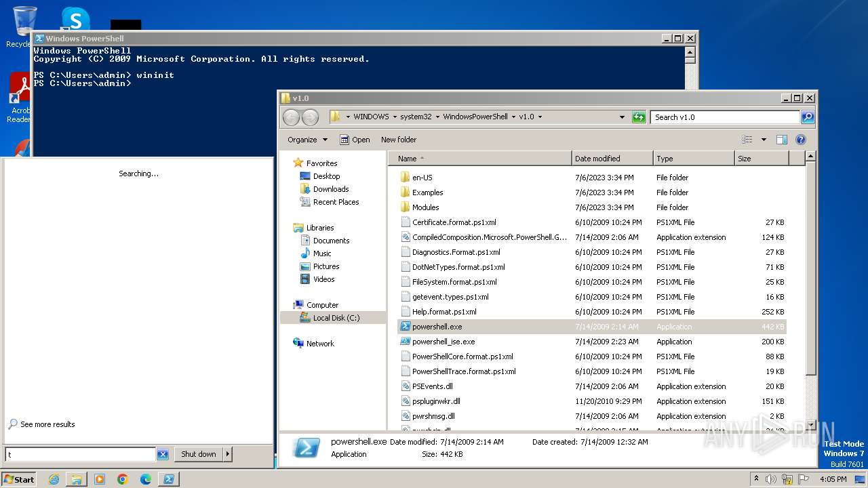Click the Explorer Back navigation button

[x=291, y=117]
